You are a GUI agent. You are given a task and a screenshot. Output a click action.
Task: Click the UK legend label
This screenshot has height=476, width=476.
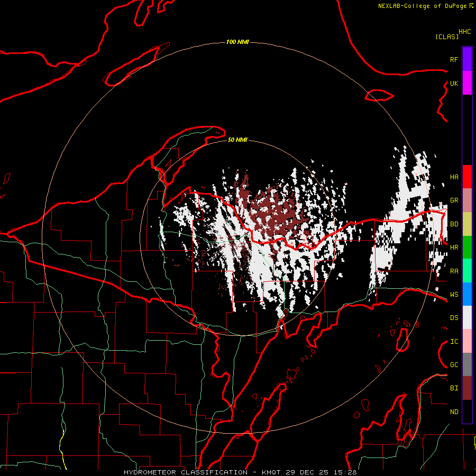click(x=454, y=83)
